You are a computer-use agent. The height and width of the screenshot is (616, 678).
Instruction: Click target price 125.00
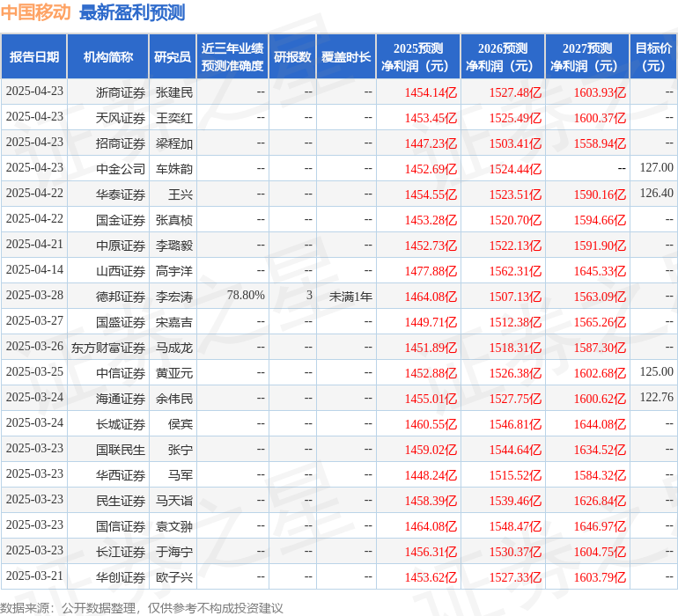tap(656, 371)
